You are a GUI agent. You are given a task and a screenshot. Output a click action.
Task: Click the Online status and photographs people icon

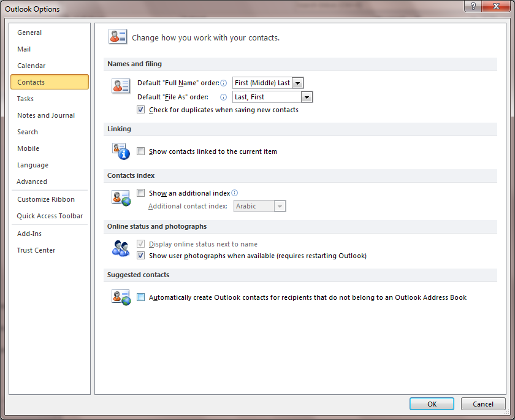[x=121, y=248]
